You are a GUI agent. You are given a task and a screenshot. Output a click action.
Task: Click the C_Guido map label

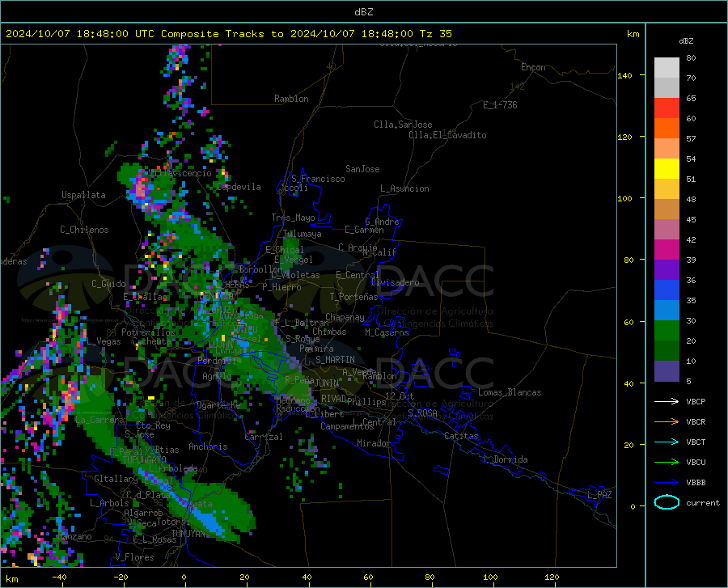[x=108, y=284]
